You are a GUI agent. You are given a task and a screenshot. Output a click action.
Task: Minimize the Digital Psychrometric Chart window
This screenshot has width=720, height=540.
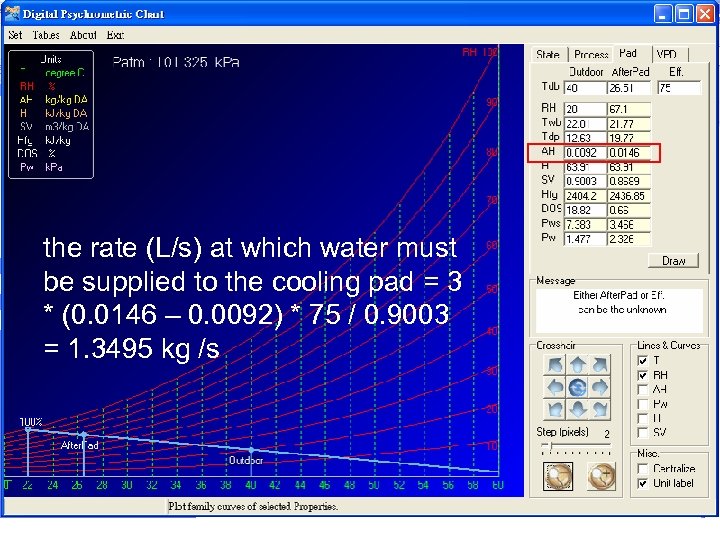coord(662,14)
